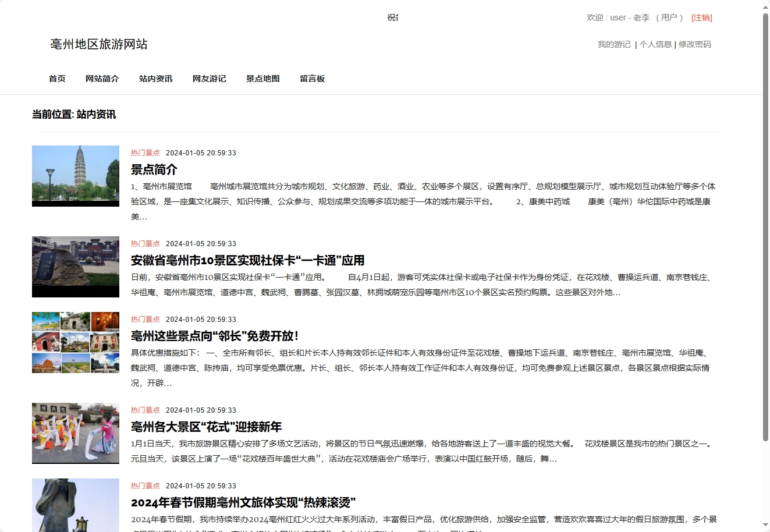The width and height of the screenshot is (770, 532).
Task: Click the site title 亳州地区旅游网站
Action: [100, 44]
